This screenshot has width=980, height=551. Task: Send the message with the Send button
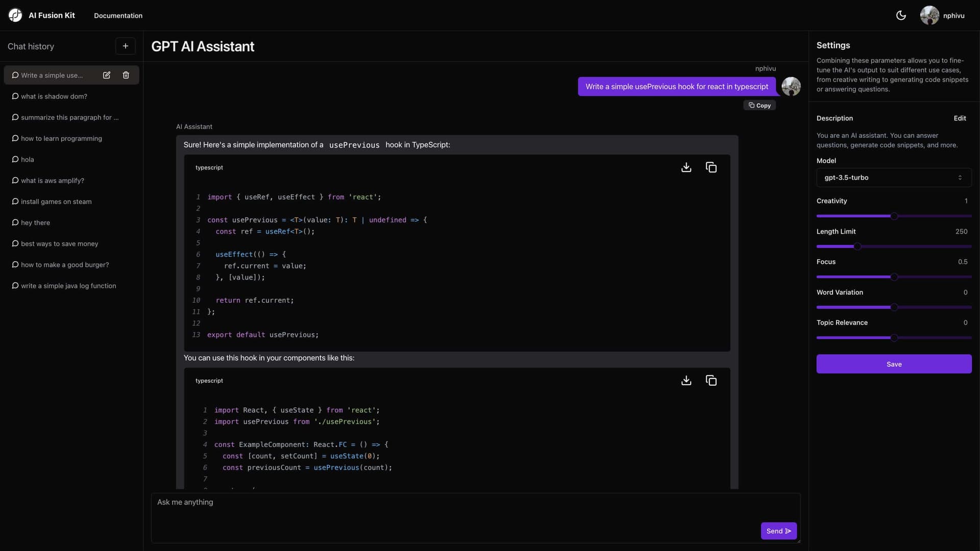778,531
